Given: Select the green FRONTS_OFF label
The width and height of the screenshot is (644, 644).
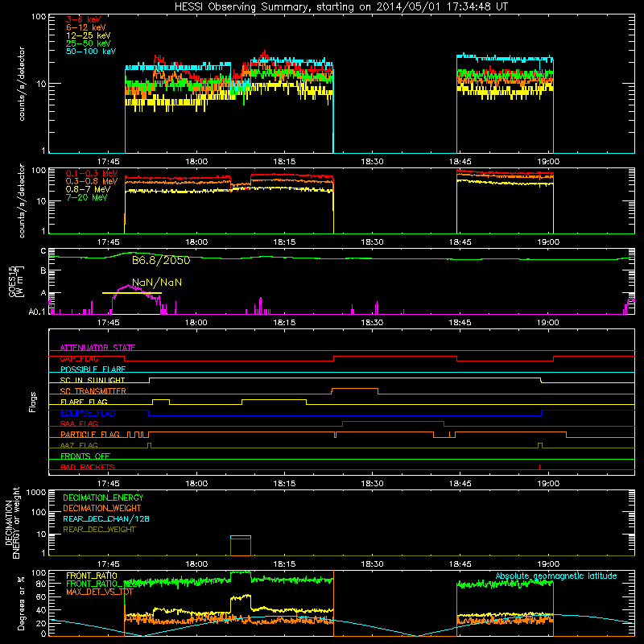Looking at the screenshot, I should point(85,456).
